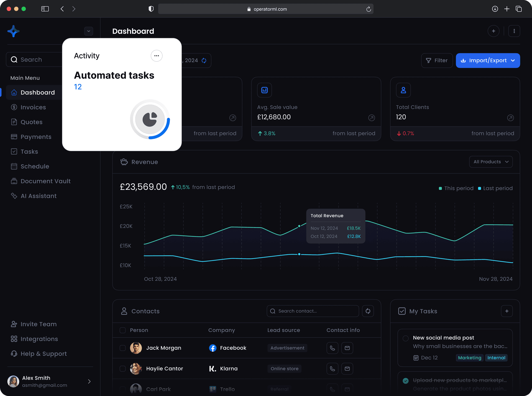Open Schedule section in sidebar
The image size is (532, 396).
(35, 166)
